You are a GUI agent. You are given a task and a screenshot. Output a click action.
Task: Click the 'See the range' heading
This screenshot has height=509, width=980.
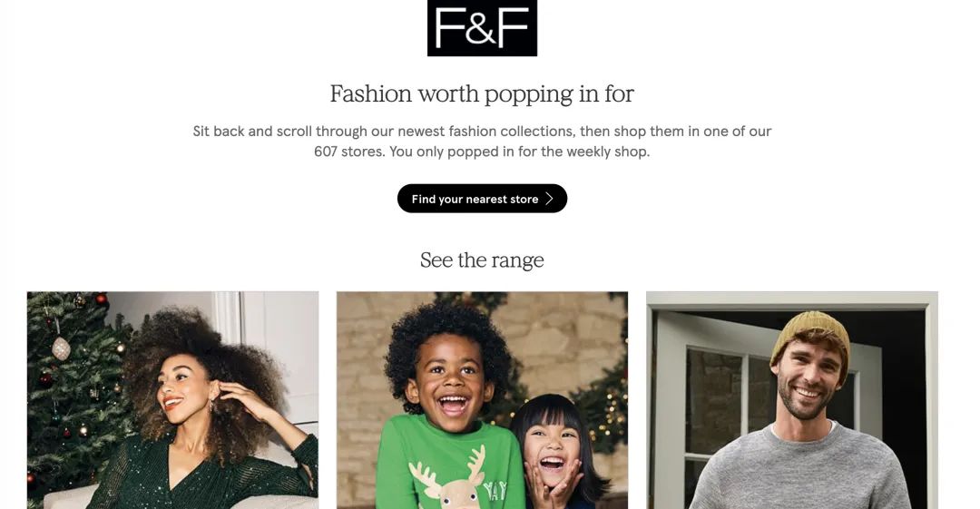(x=482, y=259)
